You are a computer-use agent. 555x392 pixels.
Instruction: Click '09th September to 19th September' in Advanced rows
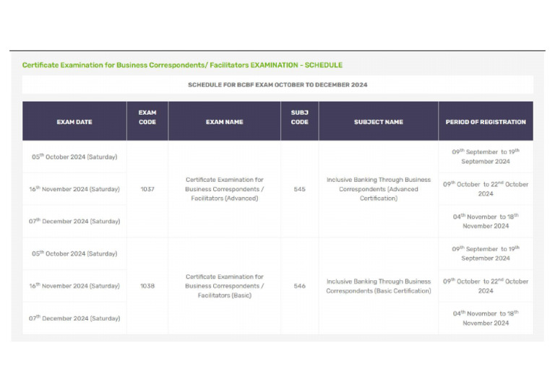pyautogui.click(x=486, y=157)
